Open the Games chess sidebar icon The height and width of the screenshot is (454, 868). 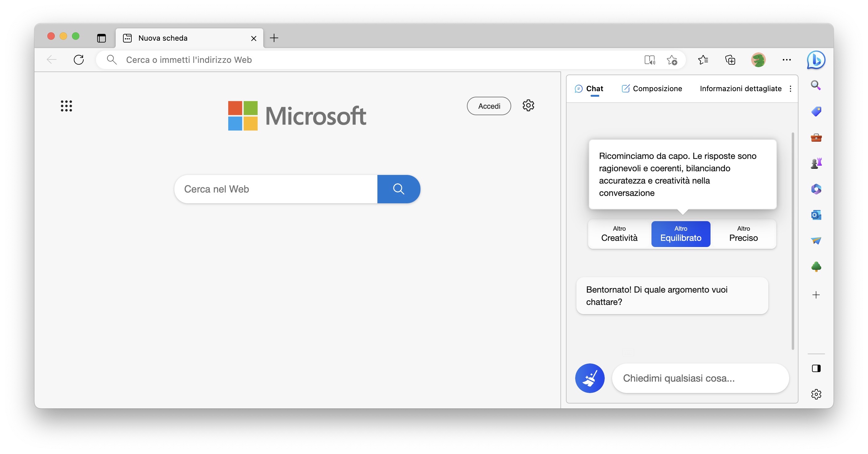point(816,163)
